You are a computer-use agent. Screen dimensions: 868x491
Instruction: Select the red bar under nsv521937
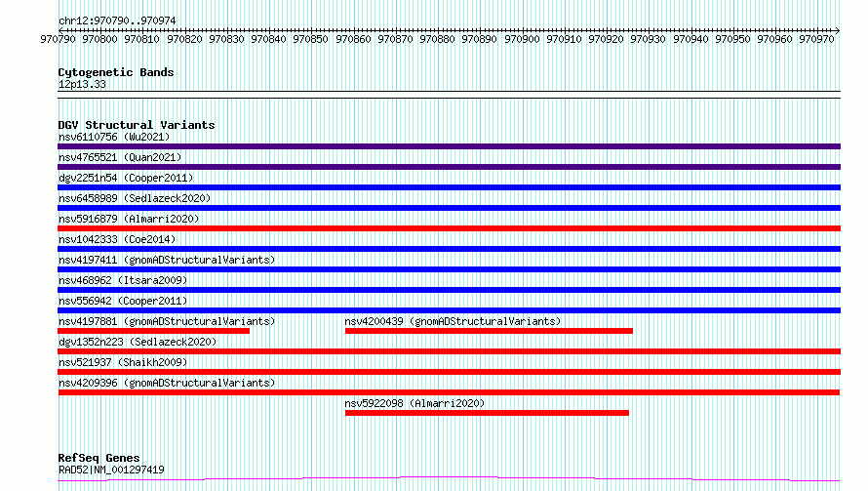coord(449,372)
